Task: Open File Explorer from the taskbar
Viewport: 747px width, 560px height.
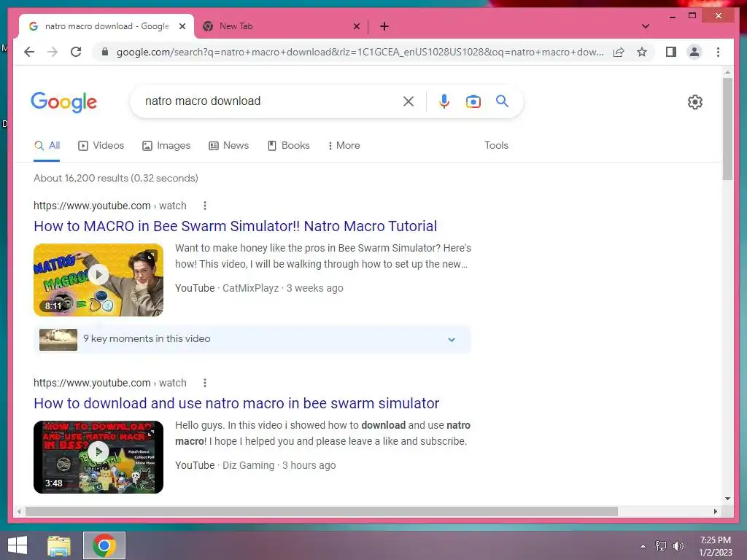Action: pos(58,545)
